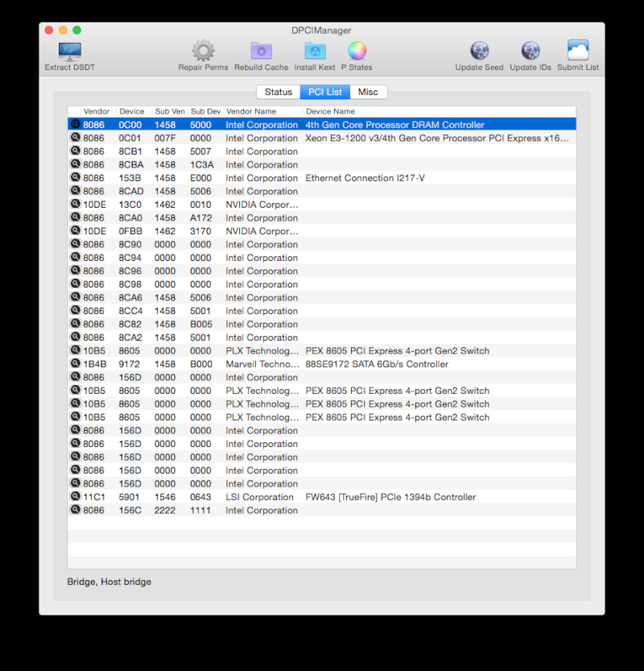Click 'Marvell Techno...' vendor name
644x671 pixels.
point(262,364)
